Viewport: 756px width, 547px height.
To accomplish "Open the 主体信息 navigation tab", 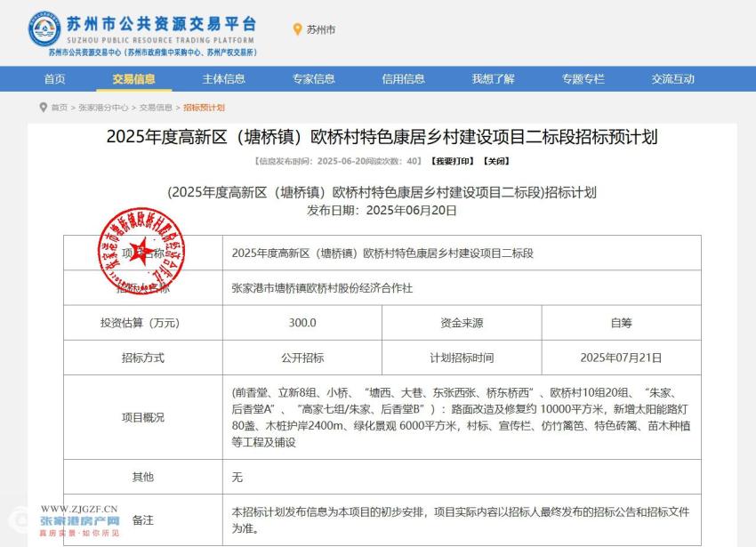I will pyautogui.click(x=224, y=79).
